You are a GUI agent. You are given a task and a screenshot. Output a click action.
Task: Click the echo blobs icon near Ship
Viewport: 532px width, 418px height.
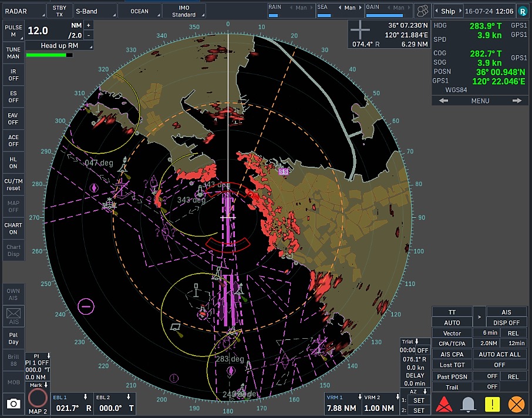click(x=422, y=11)
